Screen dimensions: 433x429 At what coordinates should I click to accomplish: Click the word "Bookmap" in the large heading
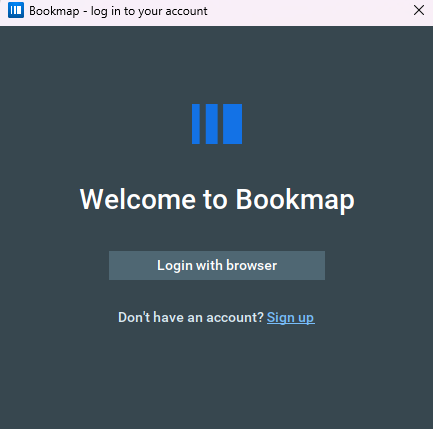coord(295,200)
